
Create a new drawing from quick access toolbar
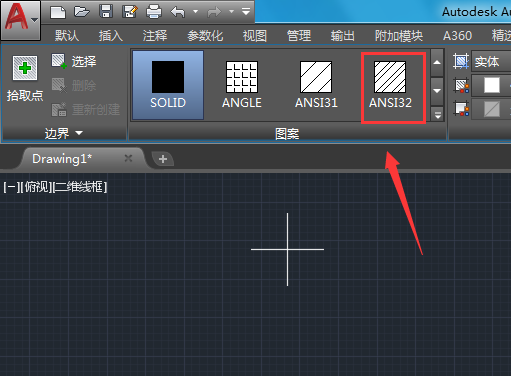[x=58, y=12]
